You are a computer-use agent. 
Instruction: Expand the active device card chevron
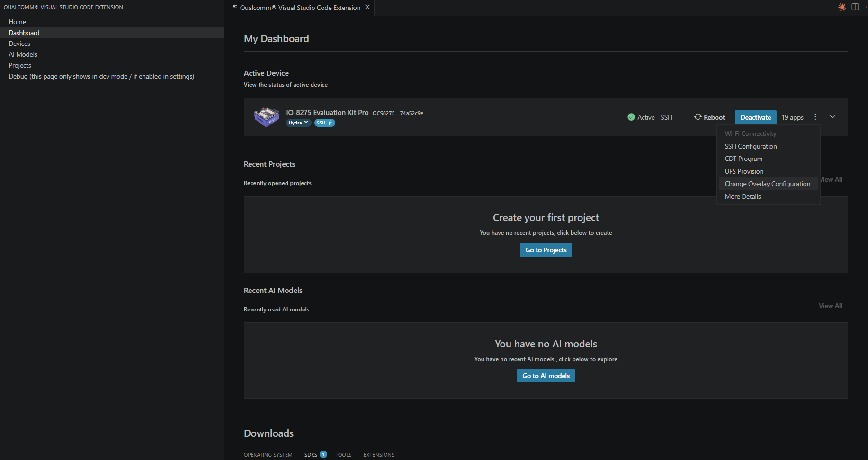point(832,117)
